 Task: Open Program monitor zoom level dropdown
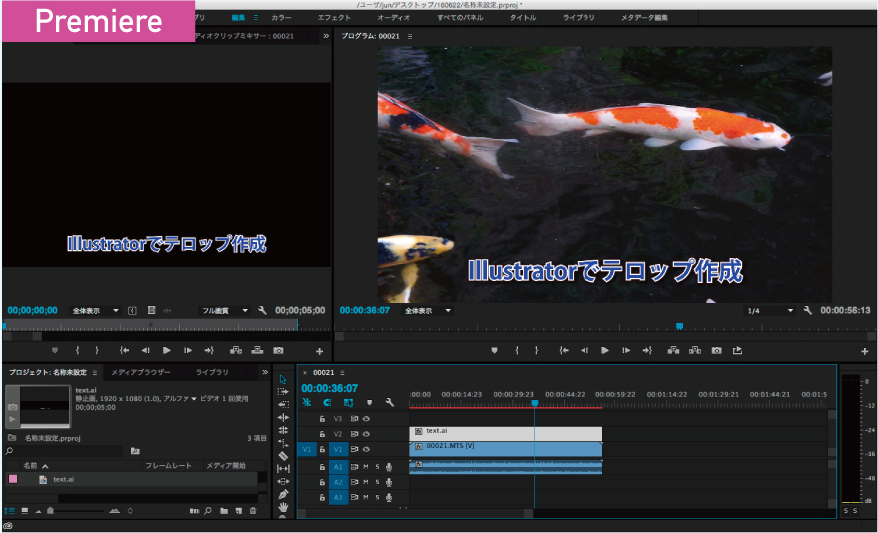click(427, 311)
